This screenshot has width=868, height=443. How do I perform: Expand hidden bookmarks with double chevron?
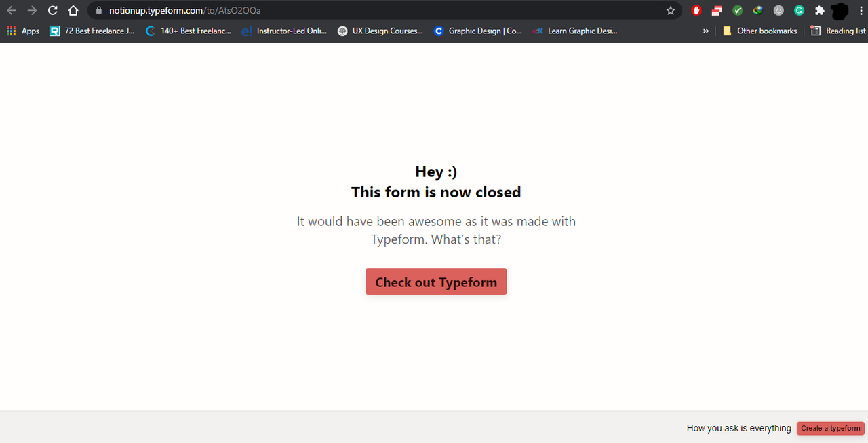tap(706, 31)
